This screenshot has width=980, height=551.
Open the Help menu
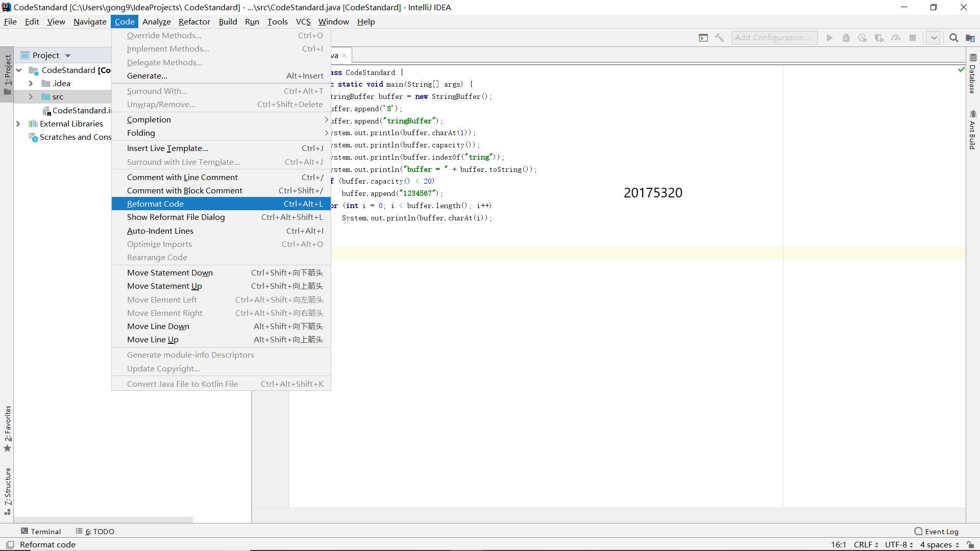point(366,21)
